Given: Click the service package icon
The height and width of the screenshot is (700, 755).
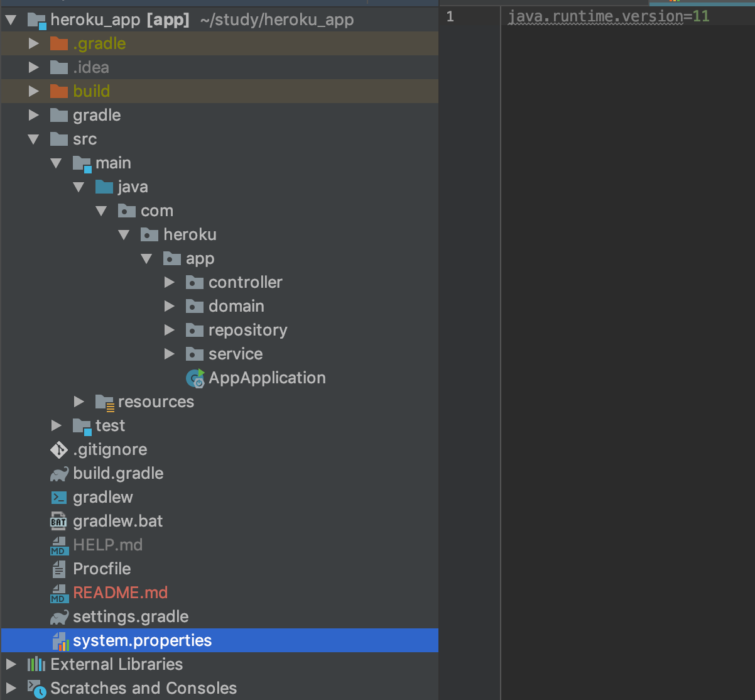Looking at the screenshot, I should point(195,354).
